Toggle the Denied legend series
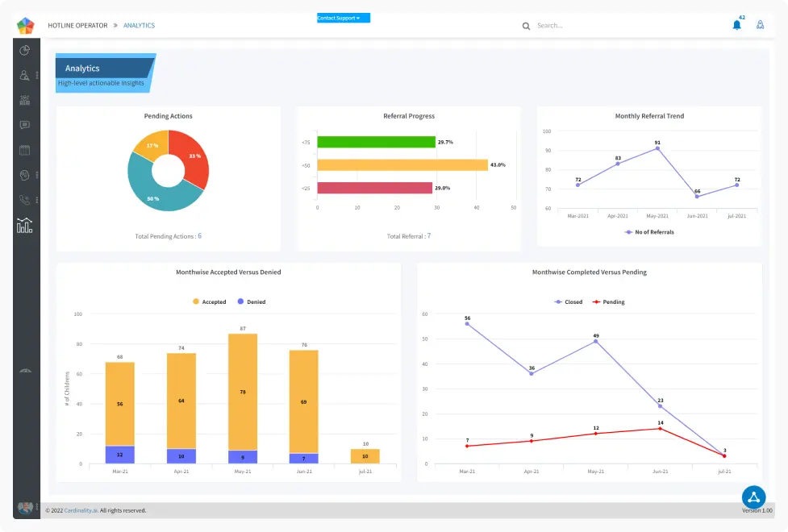 (x=251, y=301)
